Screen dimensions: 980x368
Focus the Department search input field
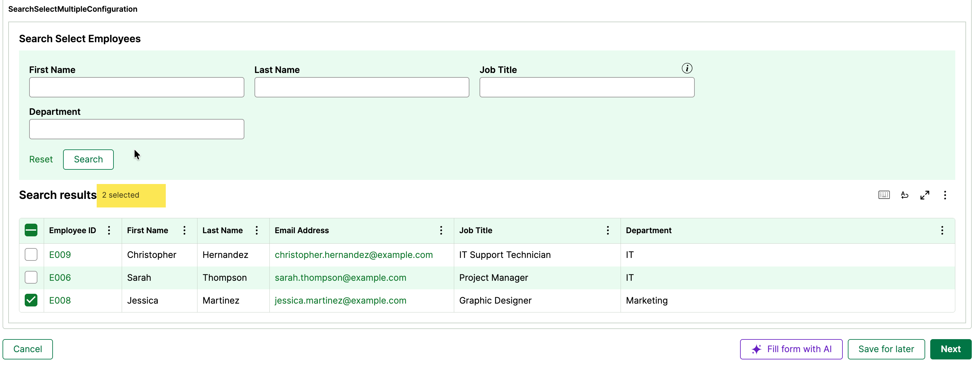point(137,129)
